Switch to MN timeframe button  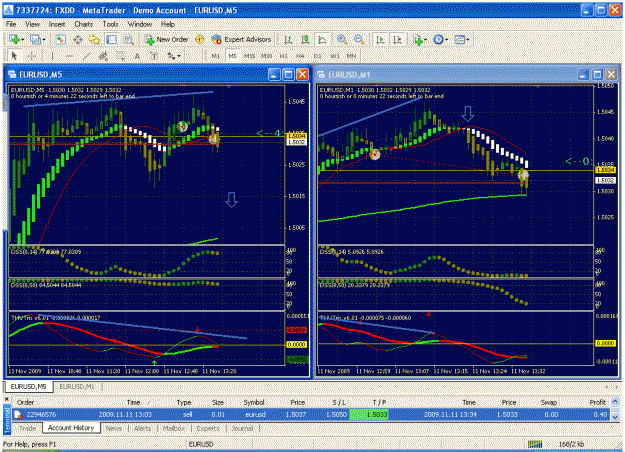point(351,56)
